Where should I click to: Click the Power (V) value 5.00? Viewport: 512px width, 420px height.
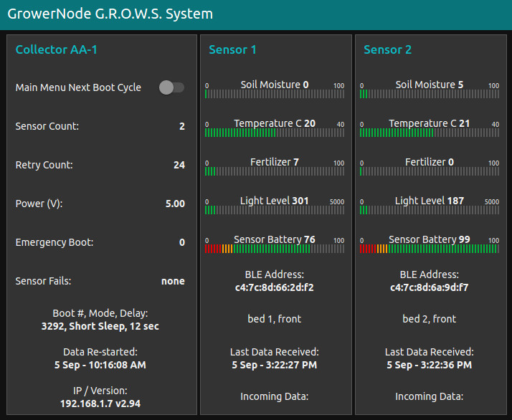[175, 204]
